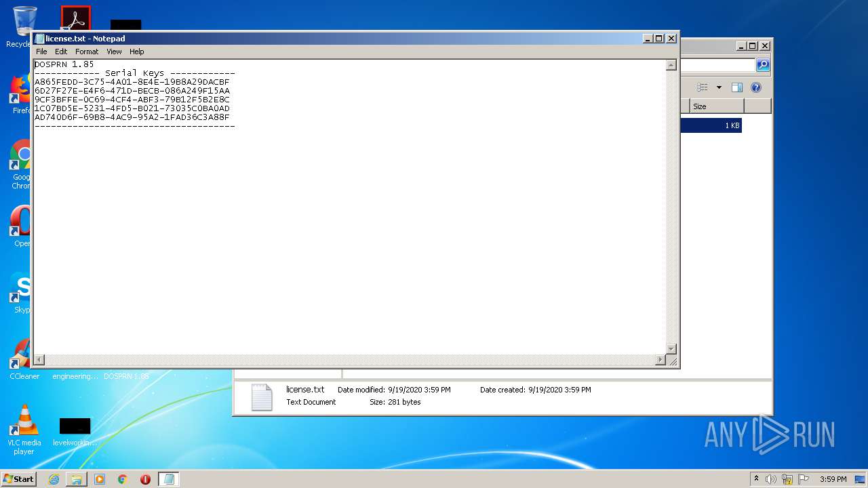Open Notepad File menu
Image resolution: width=868 pixels, height=488 pixels.
pyautogui.click(x=41, y=52)
